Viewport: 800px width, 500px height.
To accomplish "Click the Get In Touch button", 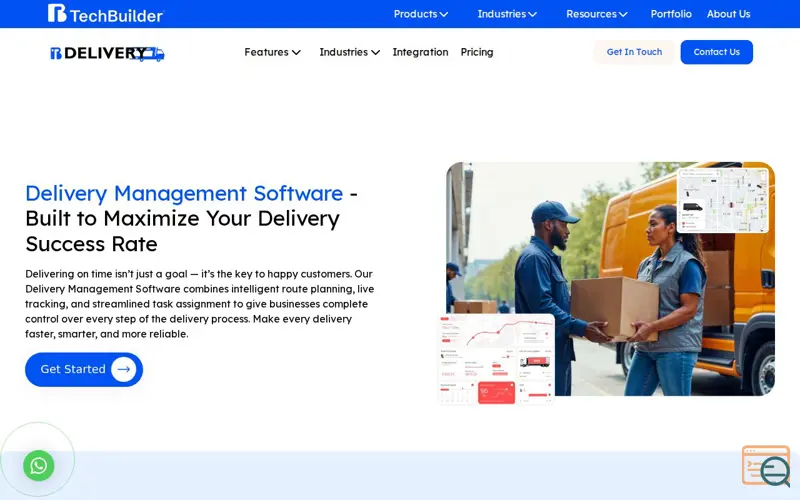I will (x=634, y=52).
